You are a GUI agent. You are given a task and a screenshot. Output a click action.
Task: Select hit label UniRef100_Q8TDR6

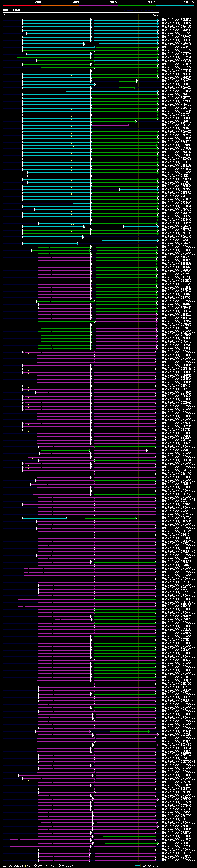177,392
